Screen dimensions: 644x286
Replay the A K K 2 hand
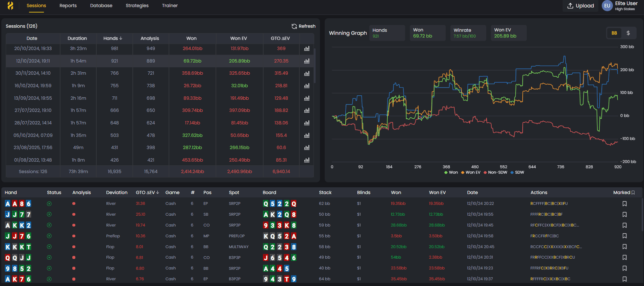tap(49, 225)
